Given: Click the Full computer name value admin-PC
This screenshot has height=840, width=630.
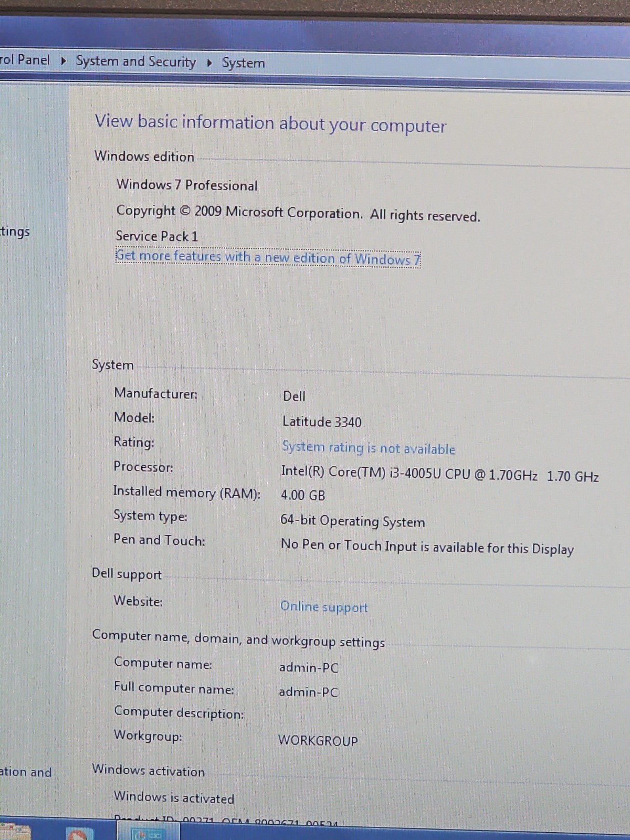Looking at the screenshot, I should pyautogui.click(x=309, y=692).
